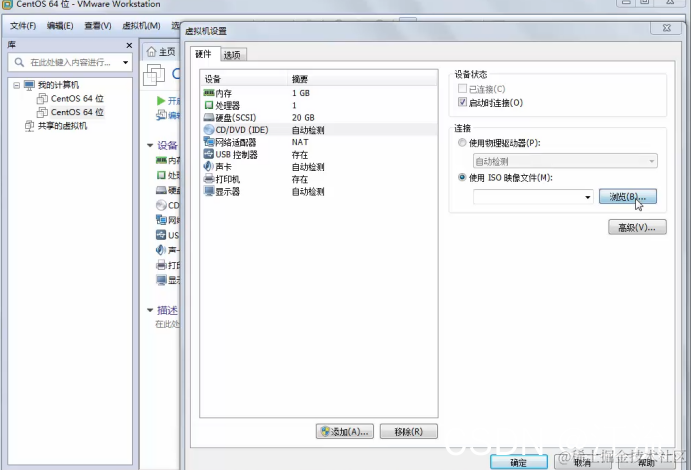Open the 虚拟机(M) menu
Image resolution: width=692 pixels, height=470 pixels.
click(141, 26)
